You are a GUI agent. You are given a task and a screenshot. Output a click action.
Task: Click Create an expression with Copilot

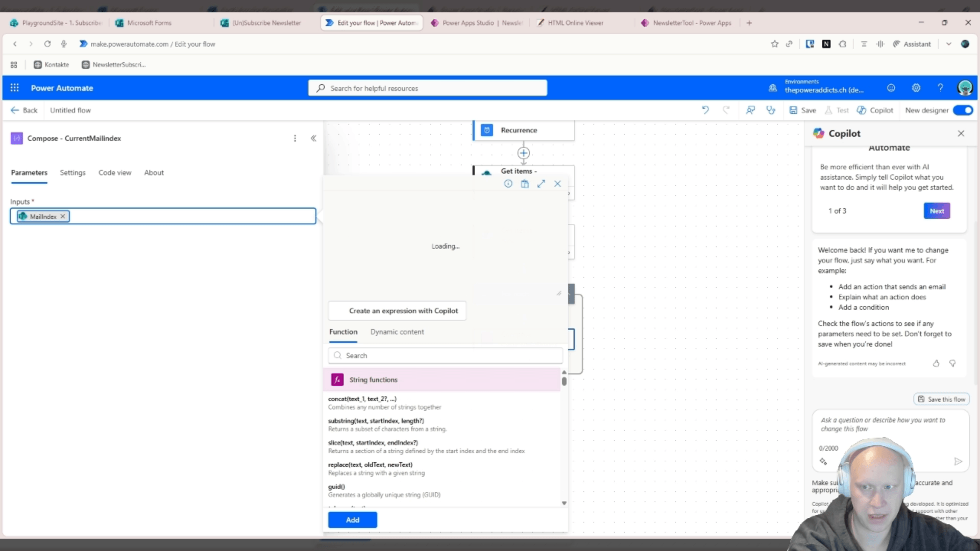397,311
